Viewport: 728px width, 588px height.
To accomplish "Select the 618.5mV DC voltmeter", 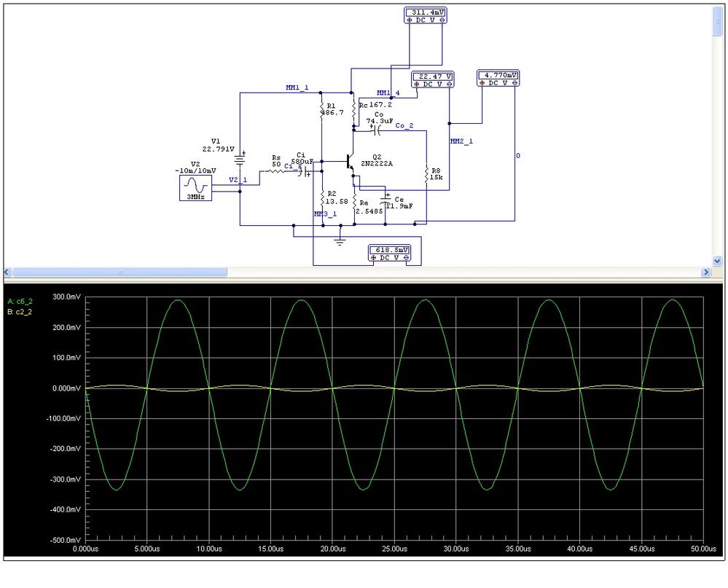I will tap(390, 254).
